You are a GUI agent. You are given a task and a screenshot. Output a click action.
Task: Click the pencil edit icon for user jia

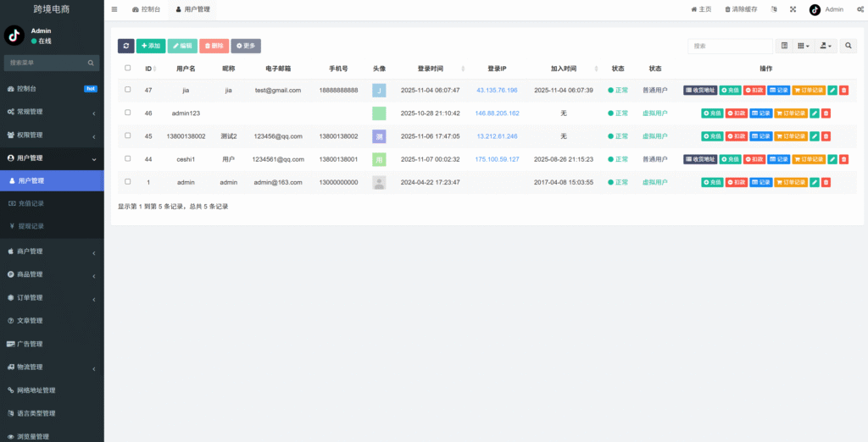tap(832, 90)
